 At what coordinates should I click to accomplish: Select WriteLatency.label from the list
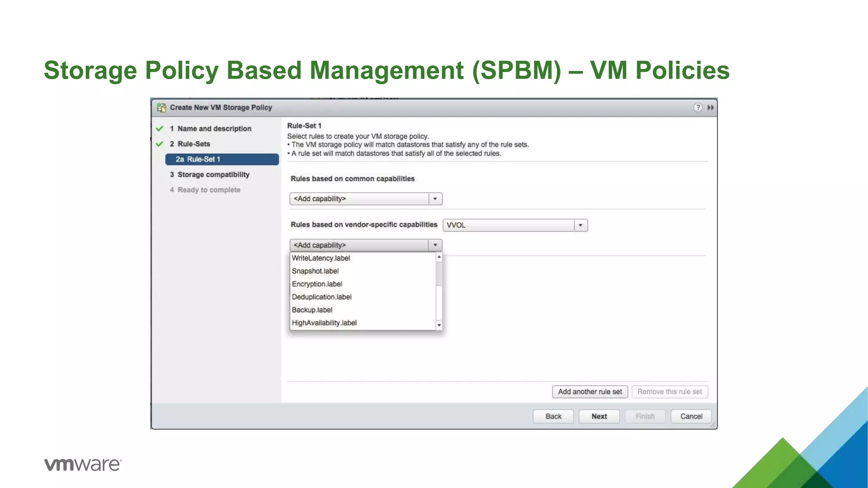pyautogui.click(x=321, y=258)
